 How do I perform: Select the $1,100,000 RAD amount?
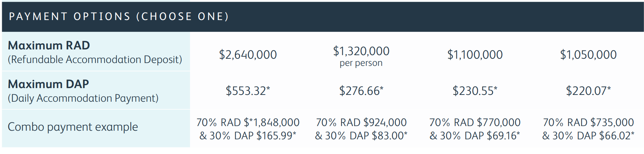click(x=475, y=55)
